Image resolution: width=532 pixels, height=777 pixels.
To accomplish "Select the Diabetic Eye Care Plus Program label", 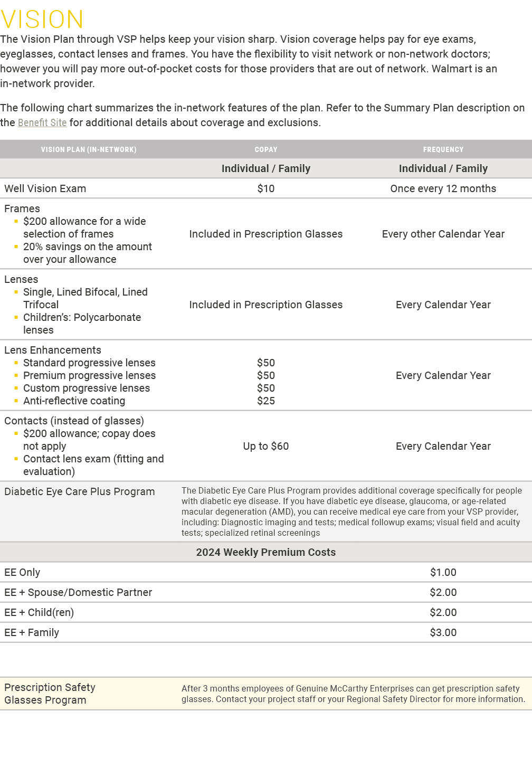I will click(x=80, y=491).
